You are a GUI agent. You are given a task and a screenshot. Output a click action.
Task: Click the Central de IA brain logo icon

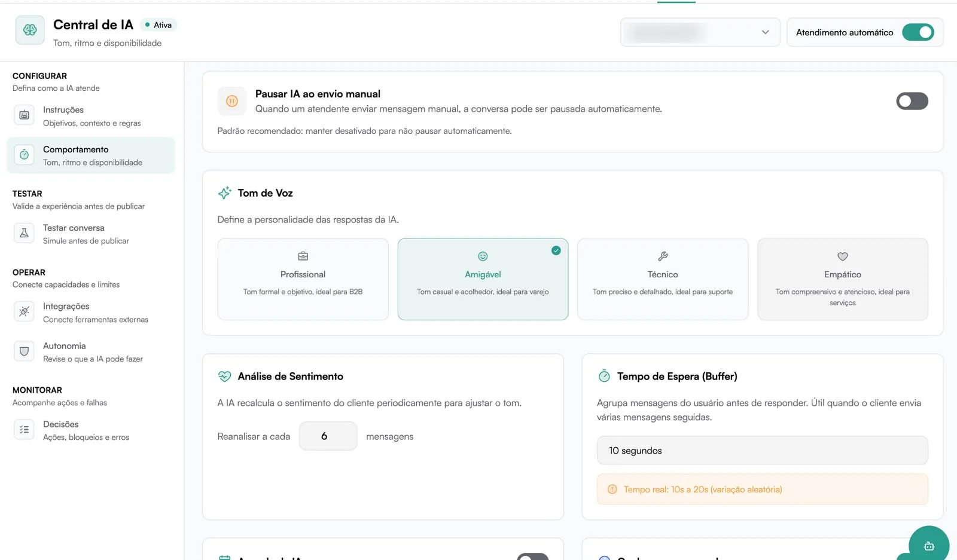click(30, 30)
